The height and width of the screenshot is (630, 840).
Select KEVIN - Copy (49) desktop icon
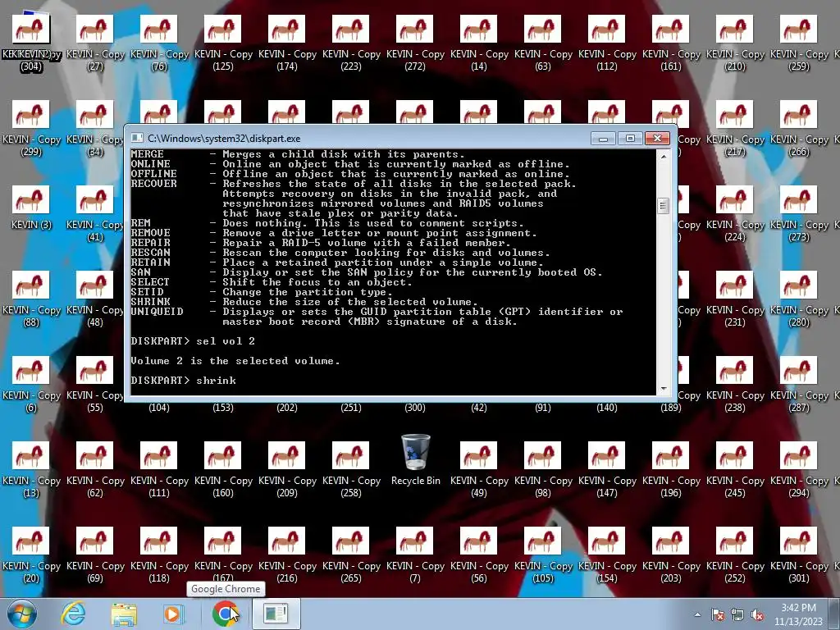coord(479,470)
